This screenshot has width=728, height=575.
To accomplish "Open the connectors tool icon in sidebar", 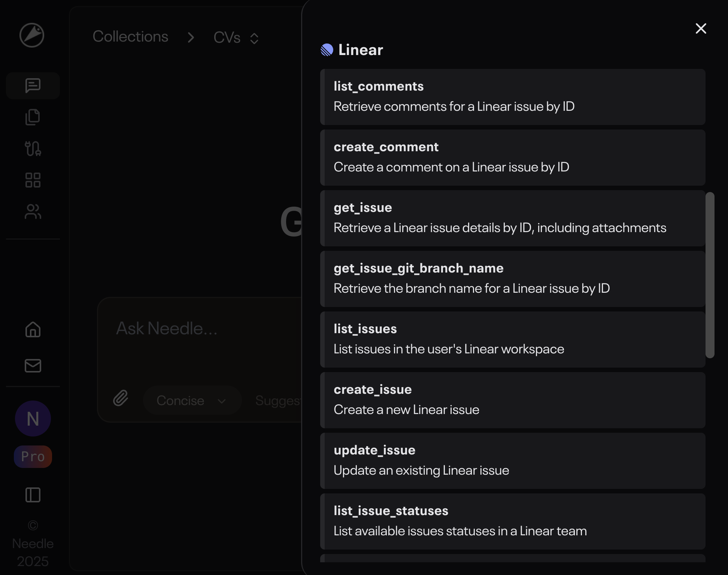I will click(33, 149).
